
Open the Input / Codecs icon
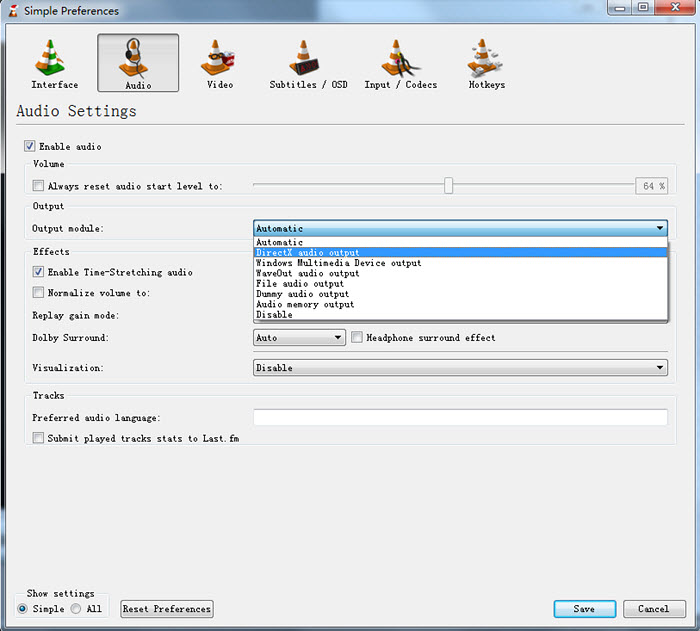click(x=400, y=58)
